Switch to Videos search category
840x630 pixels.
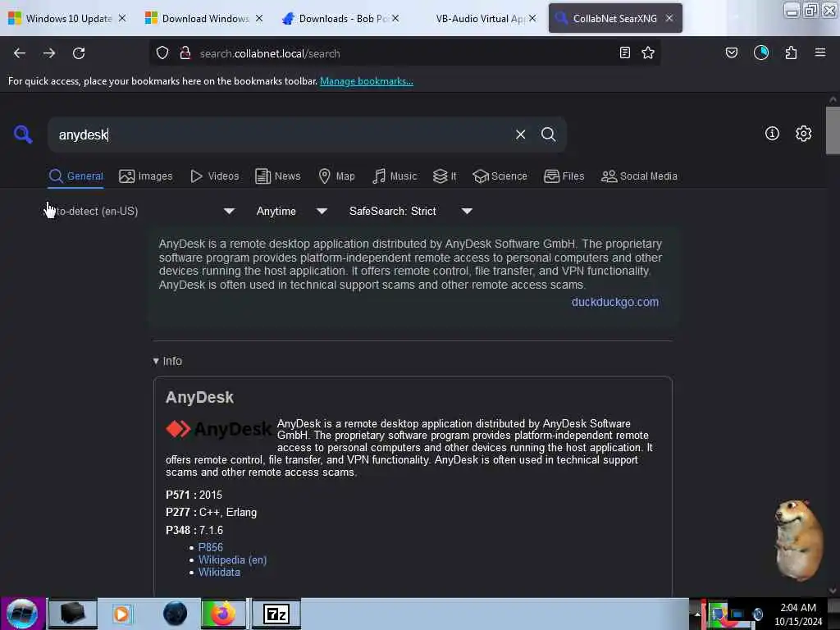pos(215,176)
